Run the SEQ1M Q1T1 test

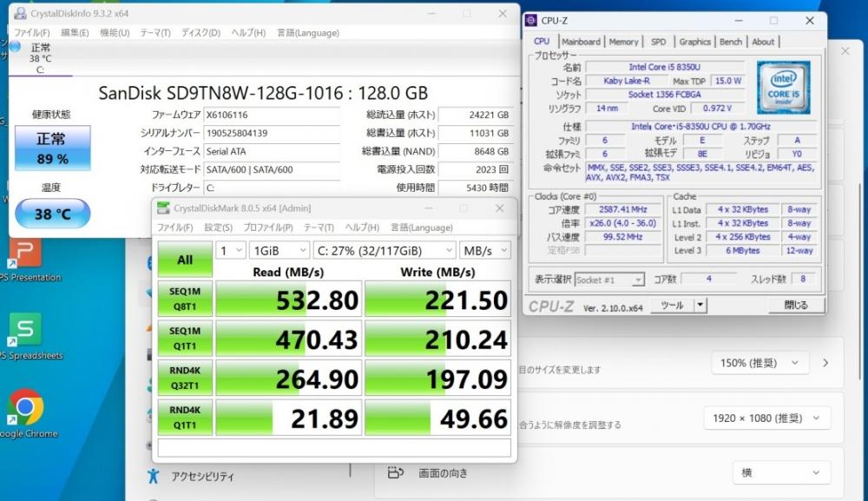tap(185, 339)
